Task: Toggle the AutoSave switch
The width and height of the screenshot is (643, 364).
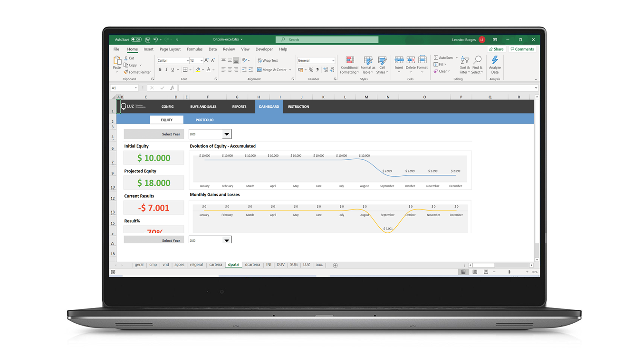Action: 136,39
